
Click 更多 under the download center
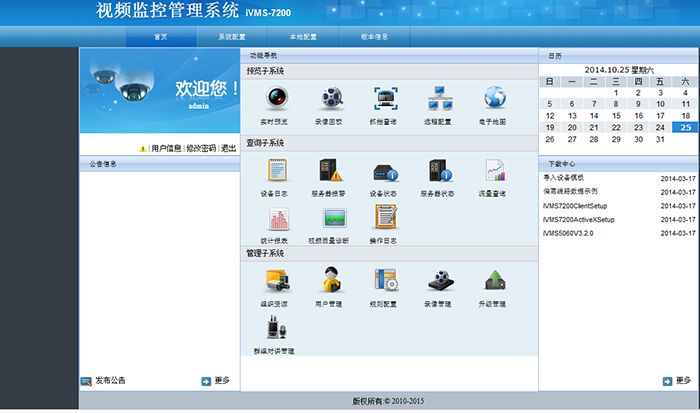(x=682, y=381)
